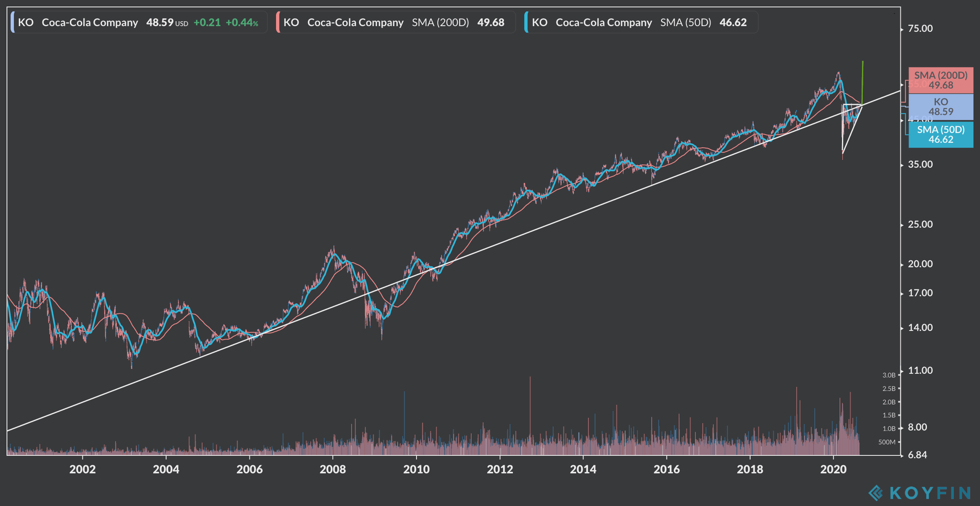Click the 25.00 price axis value
Viewport: 980px width, 506px height.
(920, 224)
